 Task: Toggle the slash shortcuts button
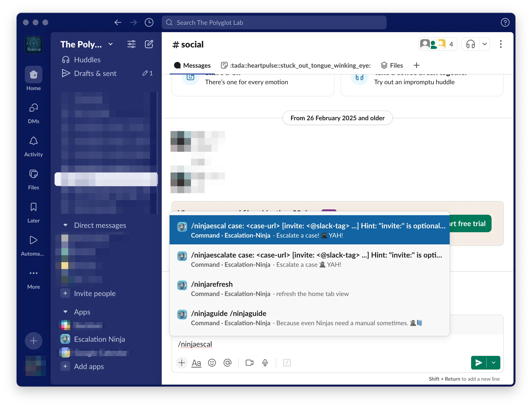pyautogui.click(x=287, y=363)
